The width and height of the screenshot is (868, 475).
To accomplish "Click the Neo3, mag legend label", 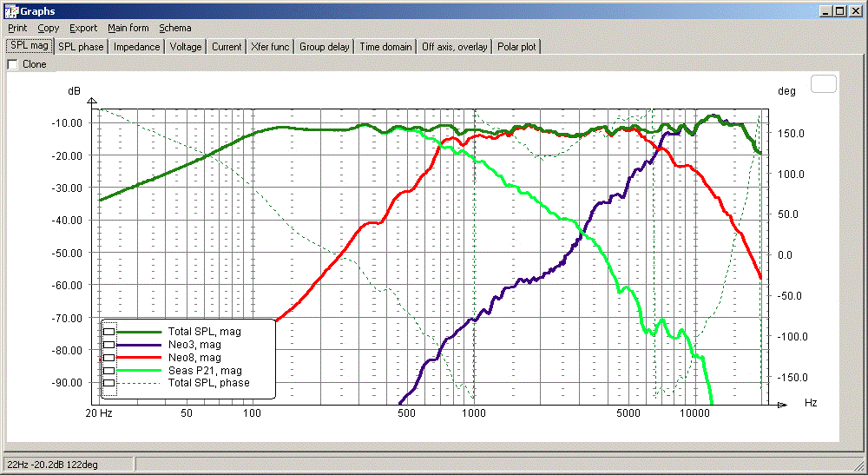I will click(194, 345).
